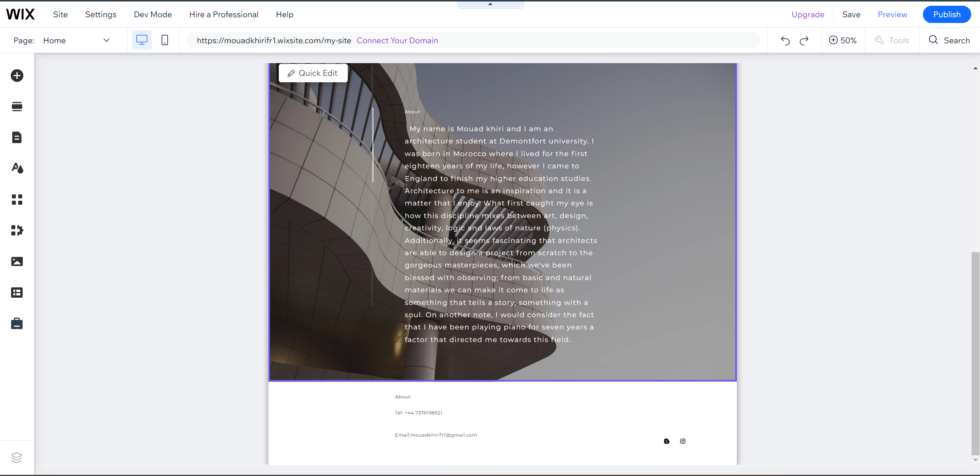Open the Layers panel icon
980x476 pixels.
(16, 457)
